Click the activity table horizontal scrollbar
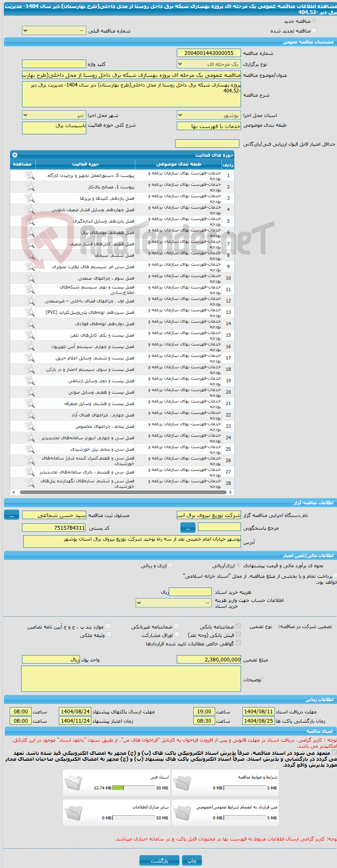The image size is (337, 868). [122, 492]
